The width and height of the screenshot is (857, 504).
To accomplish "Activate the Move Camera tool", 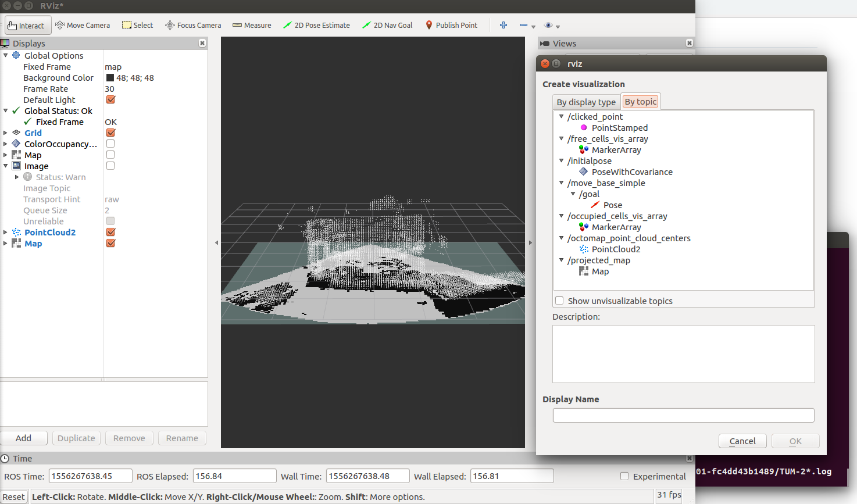I will 83,25.
